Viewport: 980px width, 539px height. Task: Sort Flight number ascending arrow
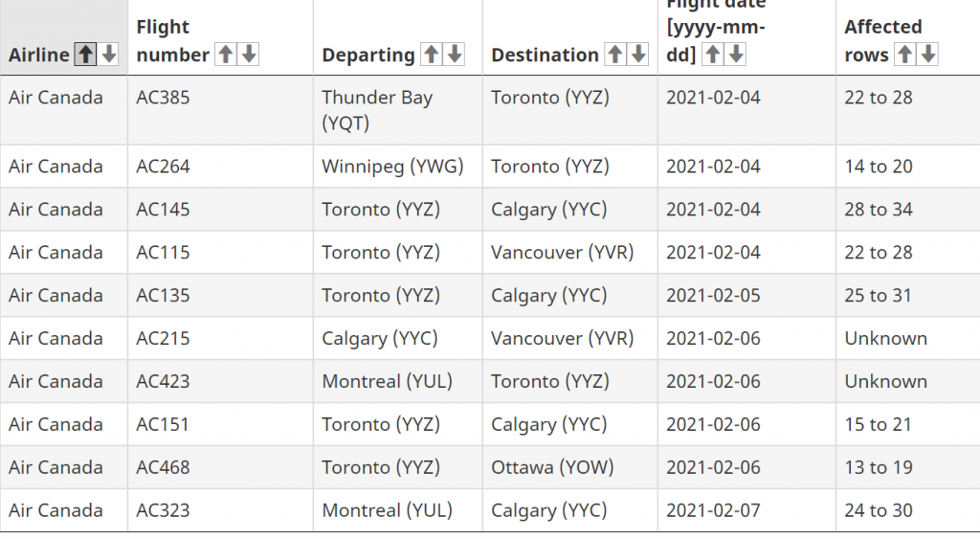pos(226,55)
